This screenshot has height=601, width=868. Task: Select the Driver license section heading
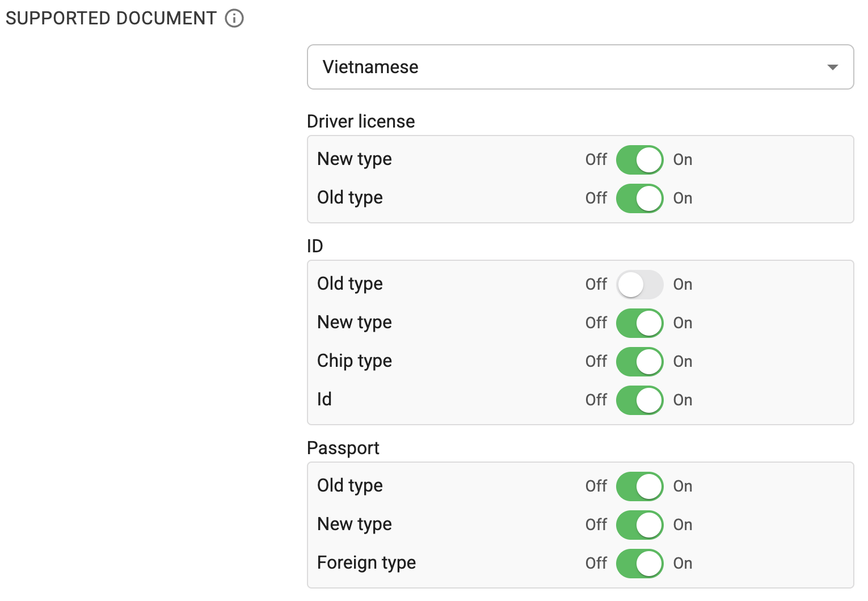[360, 121]
